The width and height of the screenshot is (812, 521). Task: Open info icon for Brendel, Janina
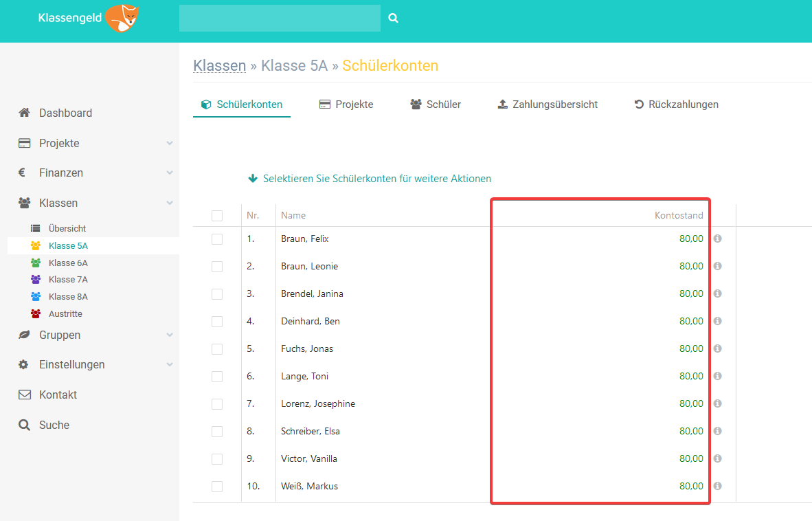(718, 293)
